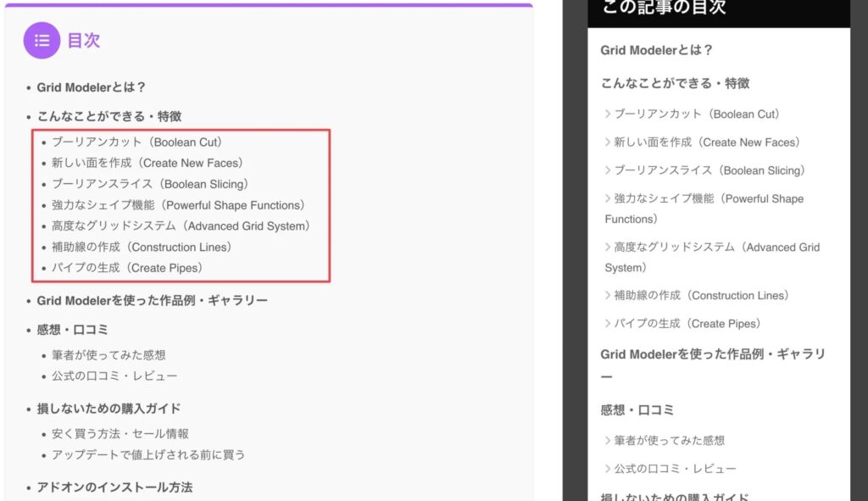This screenshot has width=868, height=501.
Task: Click the chevron before 新しい面を作成 in right sidebar
Action: point(608,142)
